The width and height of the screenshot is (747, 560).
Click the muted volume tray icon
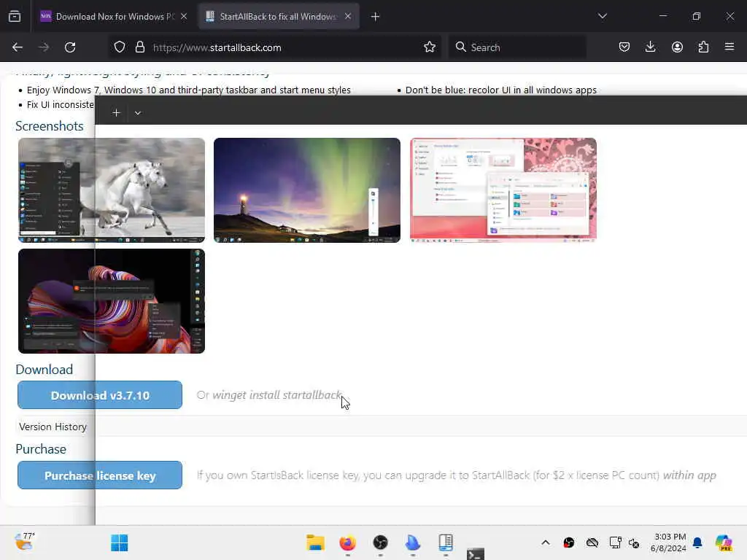(634, 542)
